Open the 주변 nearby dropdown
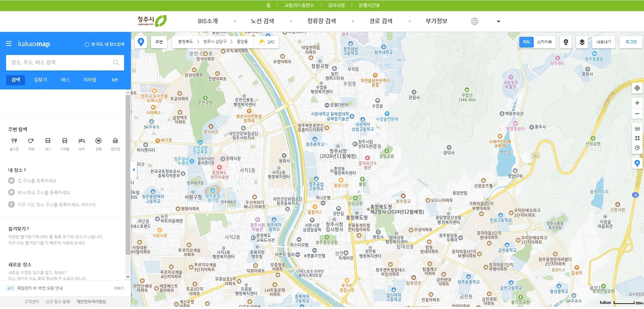The image size is (644, 309). coord(159,42)
